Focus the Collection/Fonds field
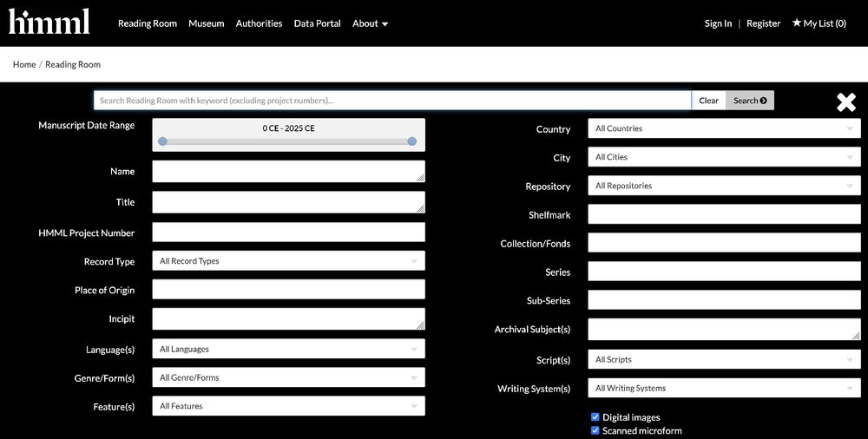The width and height of the screenshot is (868, 439). click(724, 242)
